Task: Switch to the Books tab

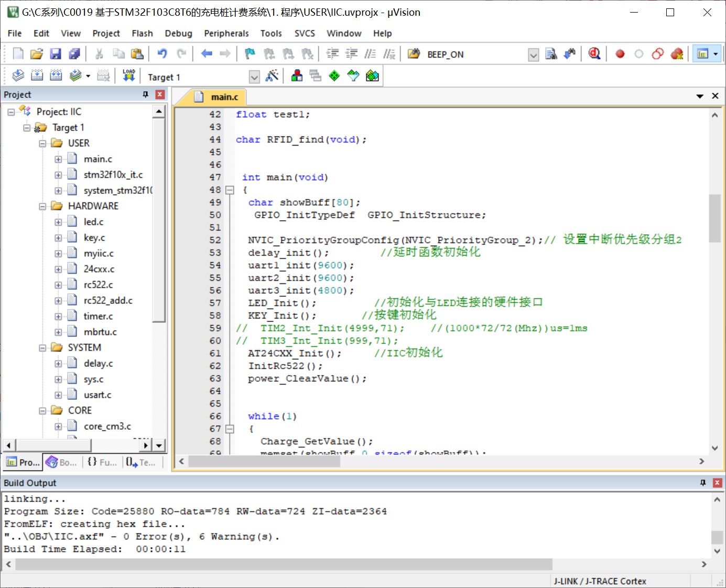Action: pyautogui.click(x=62, y=462)
